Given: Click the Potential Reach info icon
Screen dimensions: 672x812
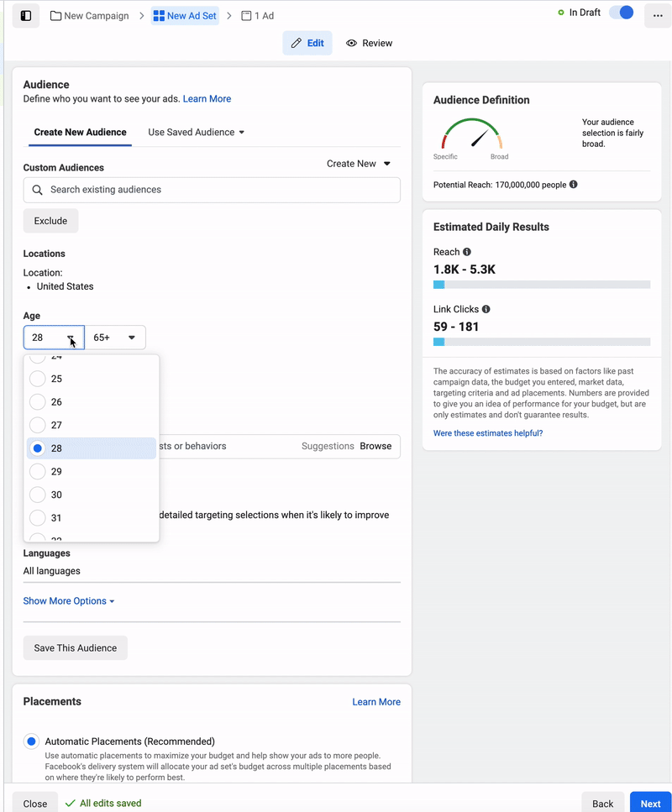Looking at the screenshot, I should [573, 185].
